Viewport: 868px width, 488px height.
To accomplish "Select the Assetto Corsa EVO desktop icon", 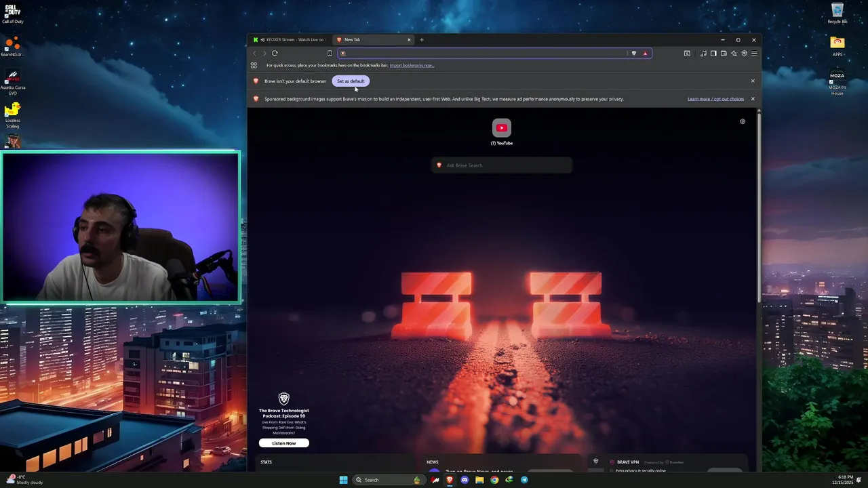I will pos(12,82).
